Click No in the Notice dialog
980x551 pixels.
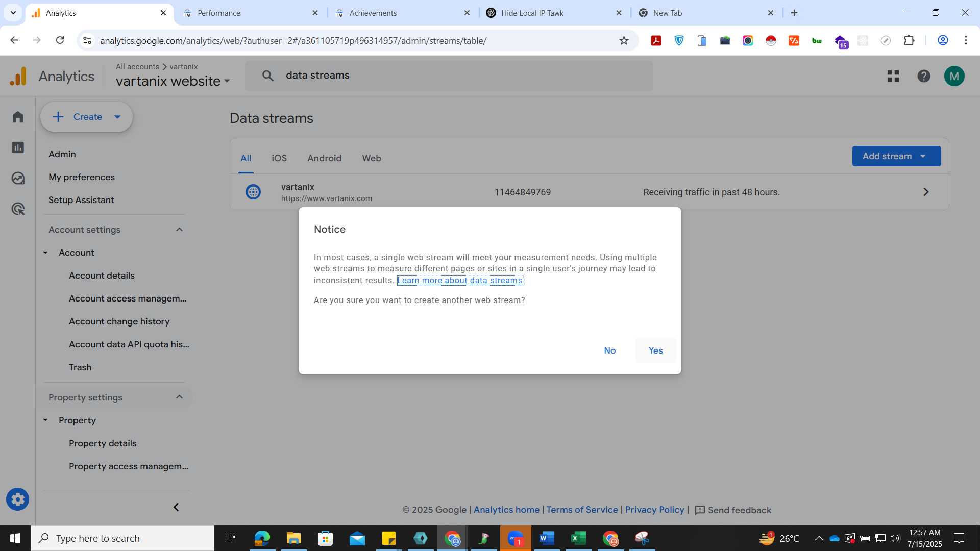[x=609, y=350]
